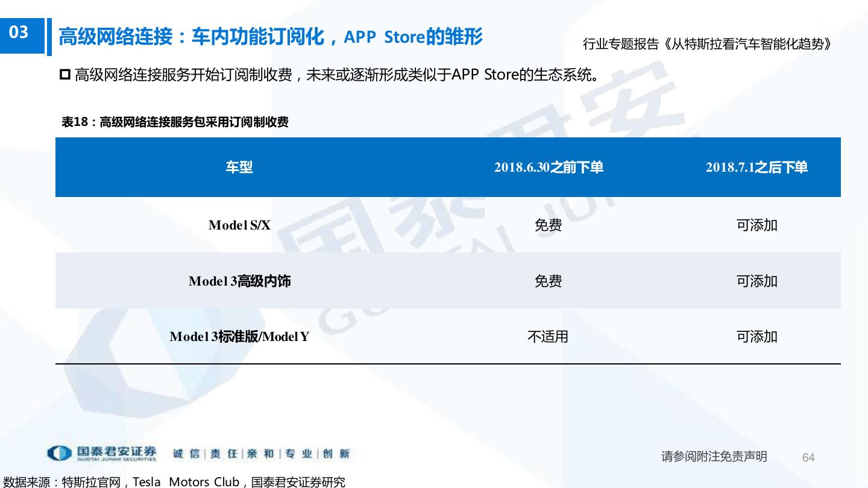The height and width of the screenshot is (488, 868).
Task: Click the 请参阅附注免责声明 disclaimer text
Action: click(714, 457)
